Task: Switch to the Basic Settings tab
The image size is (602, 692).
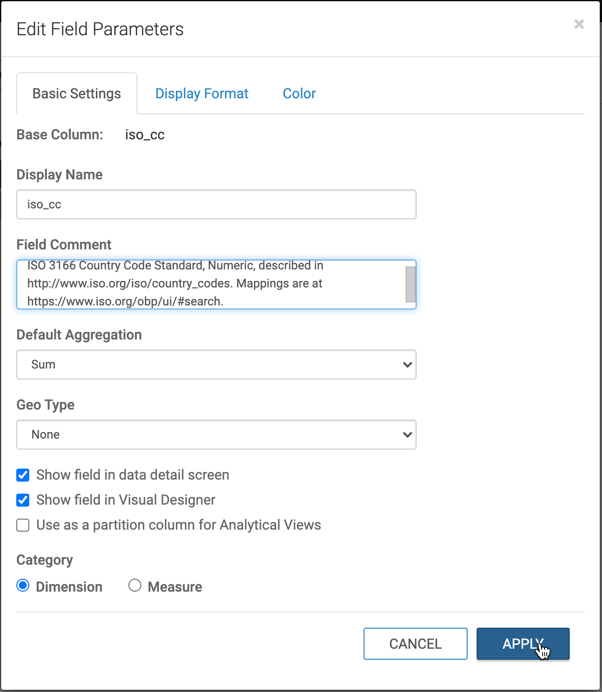Action: (77, 94)
